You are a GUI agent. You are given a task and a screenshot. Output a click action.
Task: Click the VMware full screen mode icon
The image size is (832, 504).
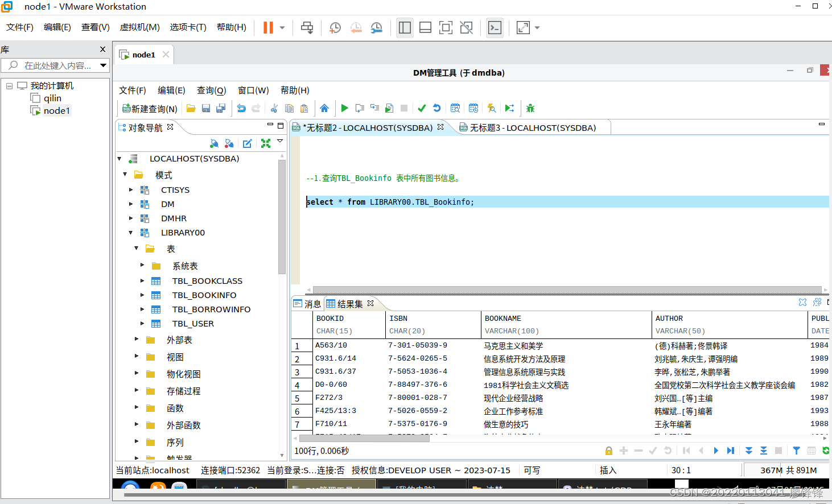click(x=446, y=27)
